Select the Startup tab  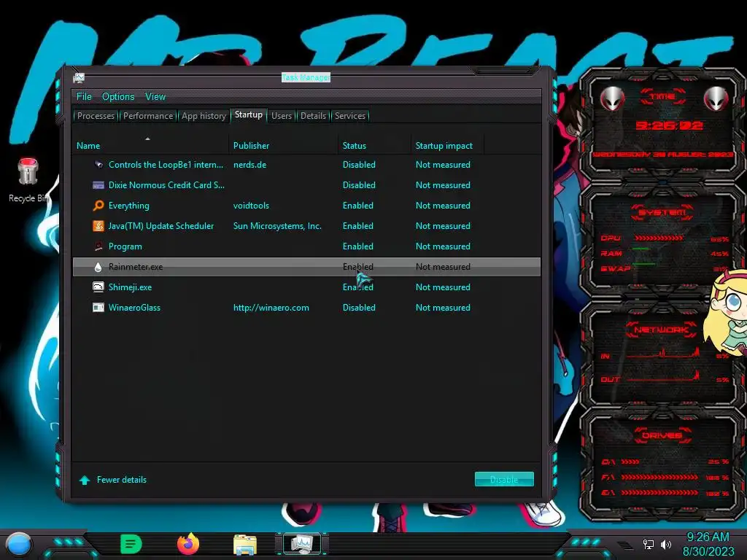[x=248, y=114]
